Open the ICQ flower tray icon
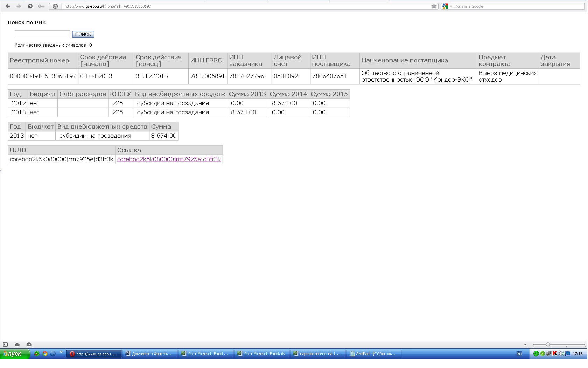 542,354
